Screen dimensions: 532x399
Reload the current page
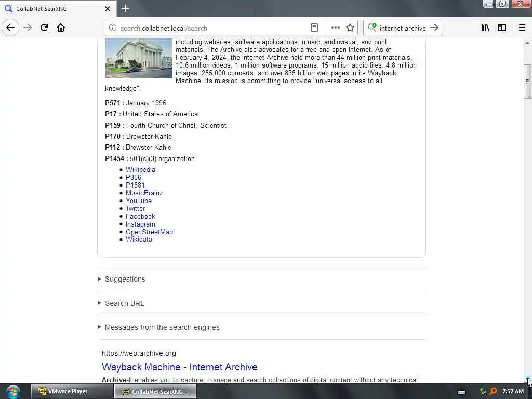coord(44,28)
